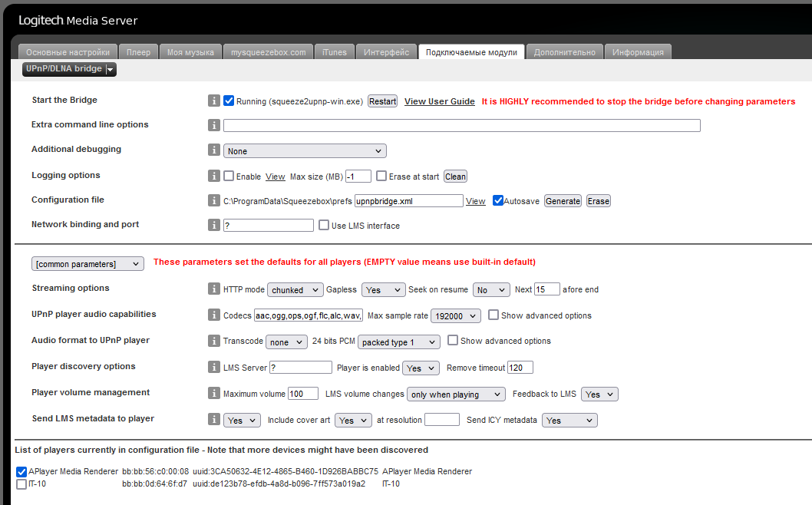Toggle Erase at start checkbox

tap(381, 176)
